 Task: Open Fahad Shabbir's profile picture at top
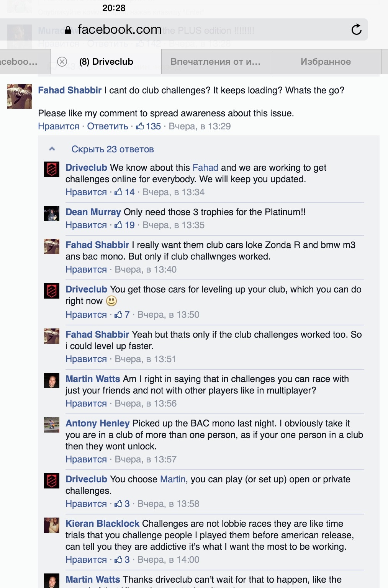pos(20,96)
